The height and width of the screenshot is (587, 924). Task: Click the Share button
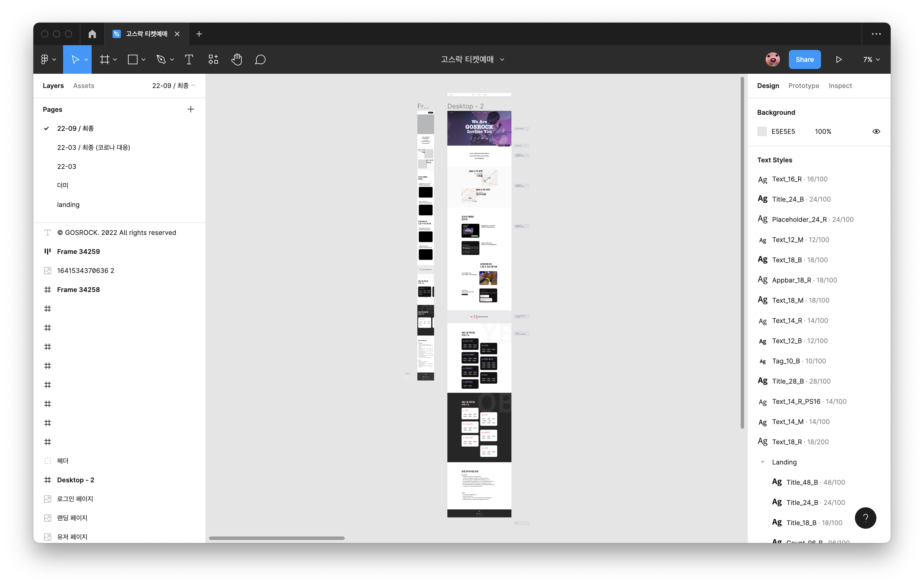click(805, 59)
